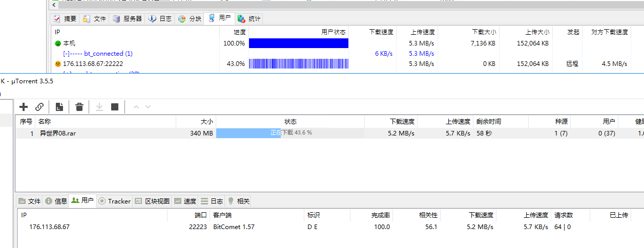The image size is (644, 248).
Task: Click the Add Torrent from URL link icon
Action: tap(39, 107)
